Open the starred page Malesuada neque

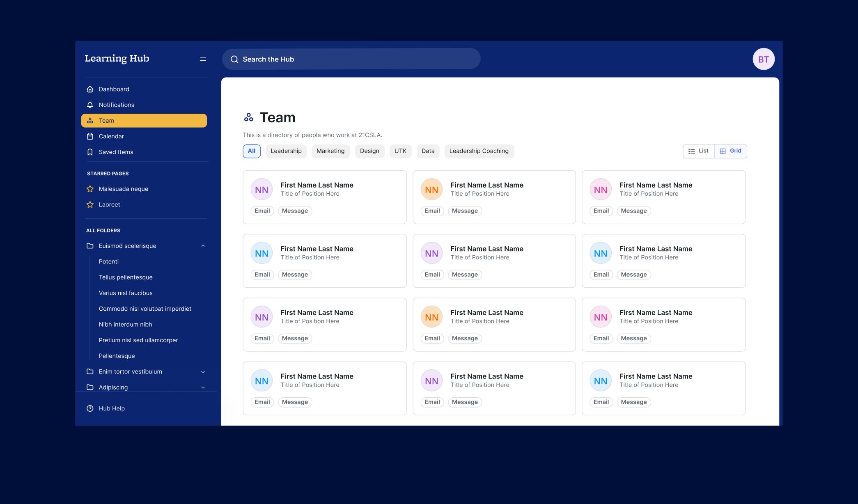(124, 189)
